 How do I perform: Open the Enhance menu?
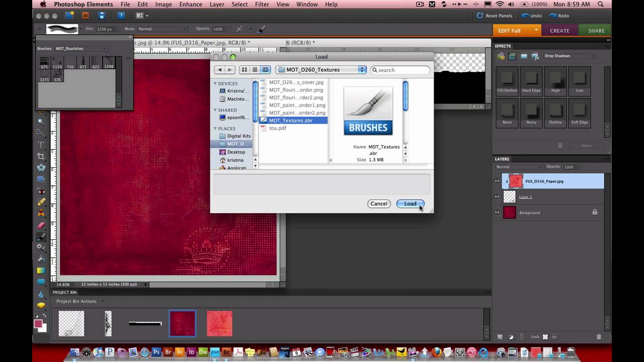pos(191,5)
